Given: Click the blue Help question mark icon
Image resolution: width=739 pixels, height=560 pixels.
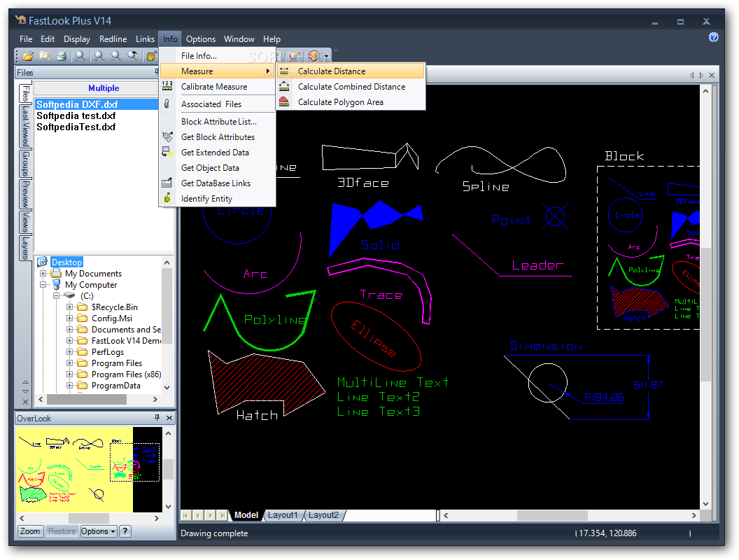Looking at the screenshot, I should 714,37.
